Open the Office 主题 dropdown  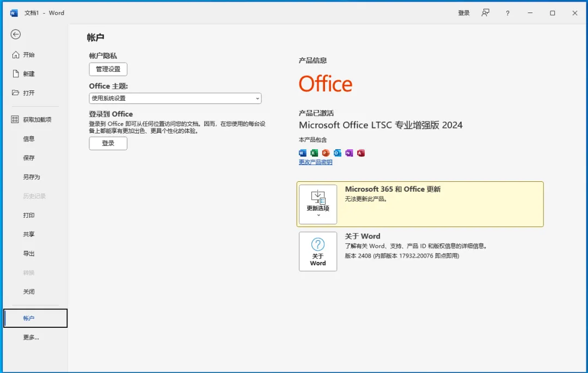point(175,98)
